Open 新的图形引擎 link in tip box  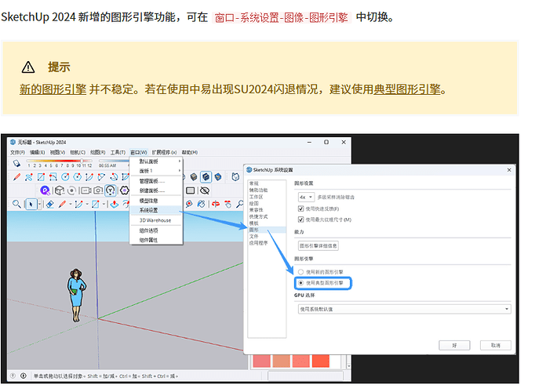point(53,89)
